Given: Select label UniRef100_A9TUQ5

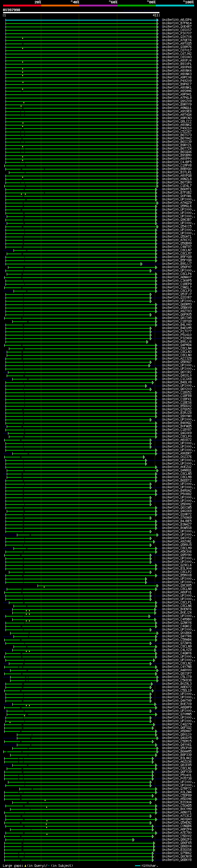Looking at the screenshot, I should point(177,43).
